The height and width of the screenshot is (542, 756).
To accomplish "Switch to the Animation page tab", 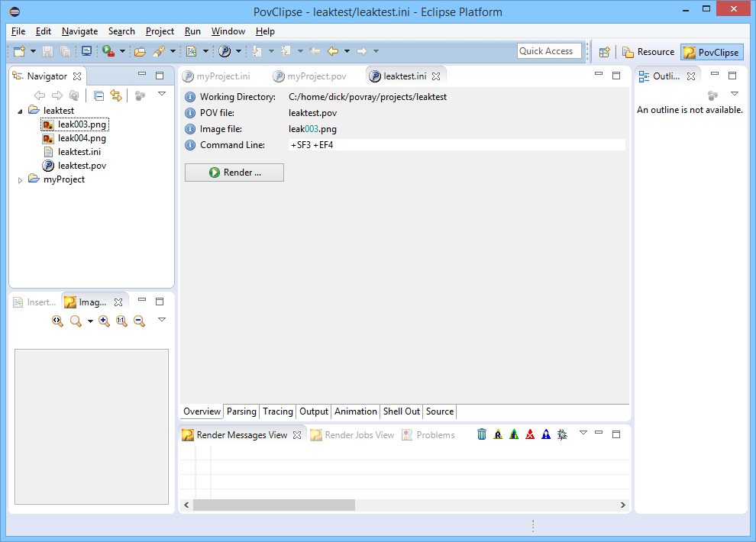I will (356, 411).
